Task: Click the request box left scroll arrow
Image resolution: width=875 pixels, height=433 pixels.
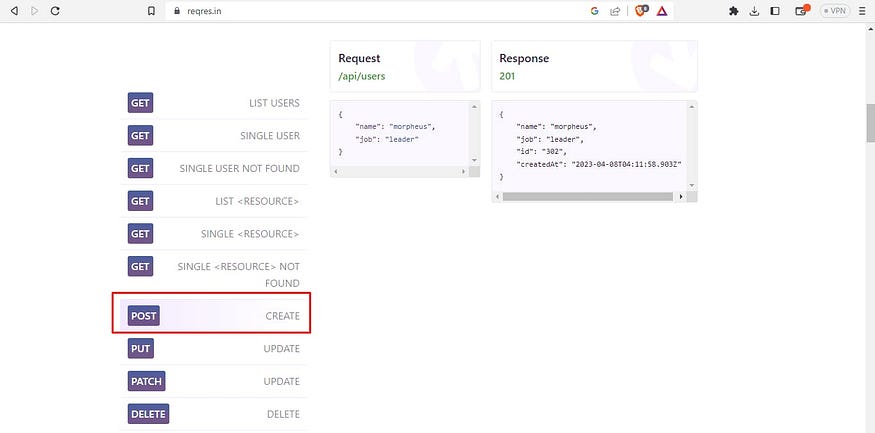Action: click(x=335, y=172)
